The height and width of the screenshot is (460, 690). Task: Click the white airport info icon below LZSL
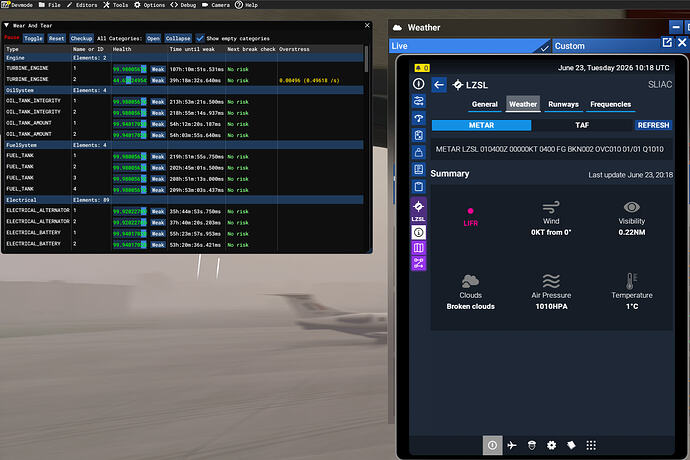tap(418, 232)
